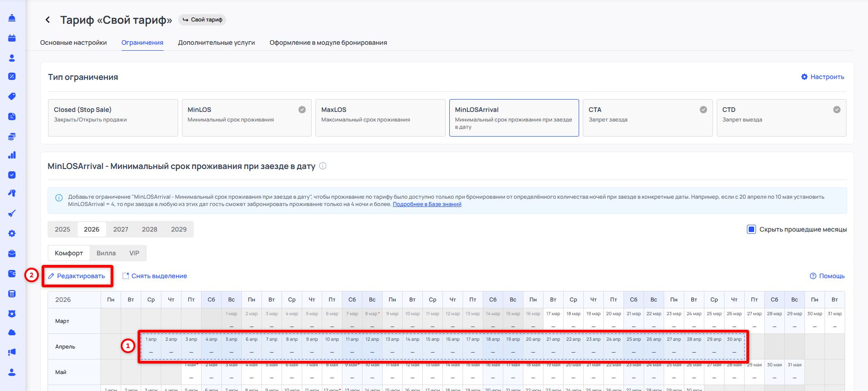Toggle 'Скрыть прошедшие месяцы' checkbox

coord(751,229)
